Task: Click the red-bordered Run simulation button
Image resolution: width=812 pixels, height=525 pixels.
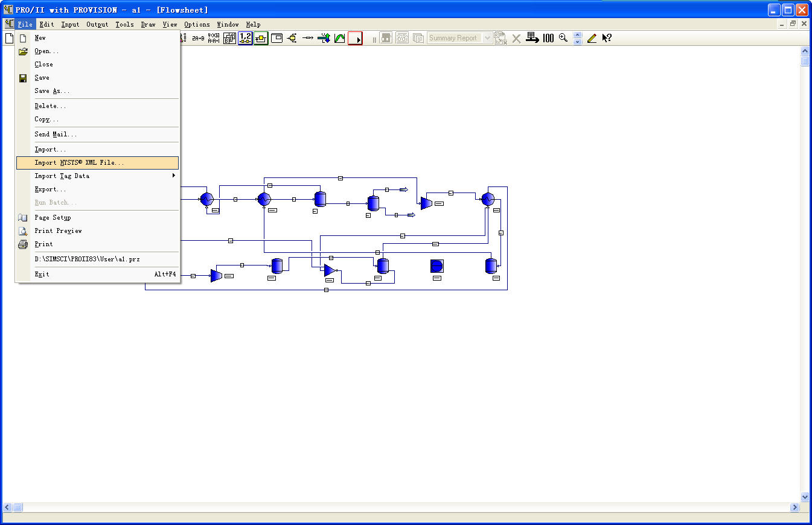Action: (x=355, y=38)
